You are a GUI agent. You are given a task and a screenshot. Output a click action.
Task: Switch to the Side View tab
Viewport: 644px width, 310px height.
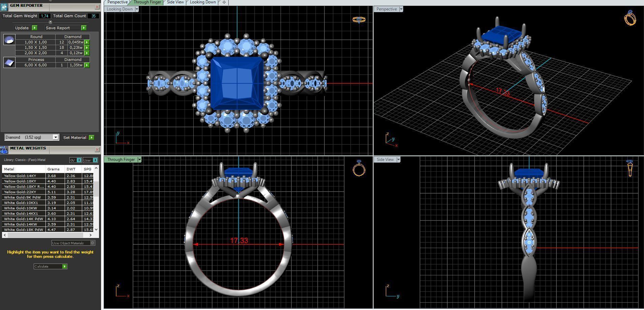click(175, 2)
